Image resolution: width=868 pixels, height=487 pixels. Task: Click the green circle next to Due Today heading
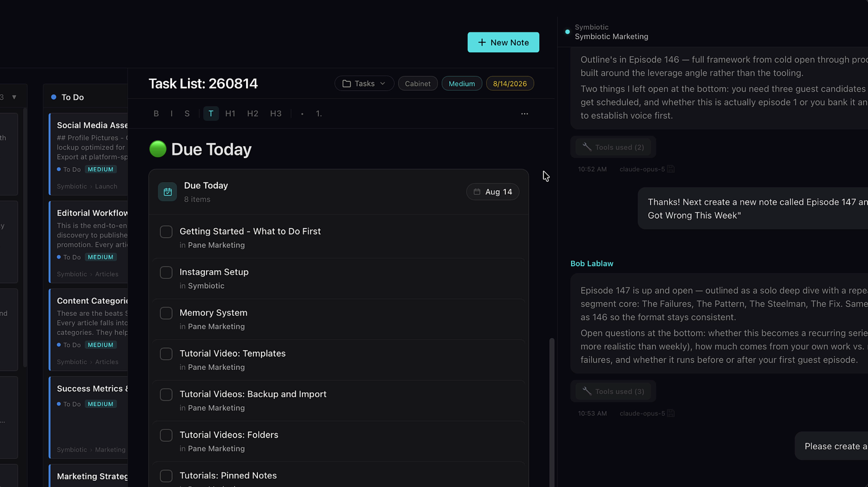pyautogui.click(x=158, y=149)
